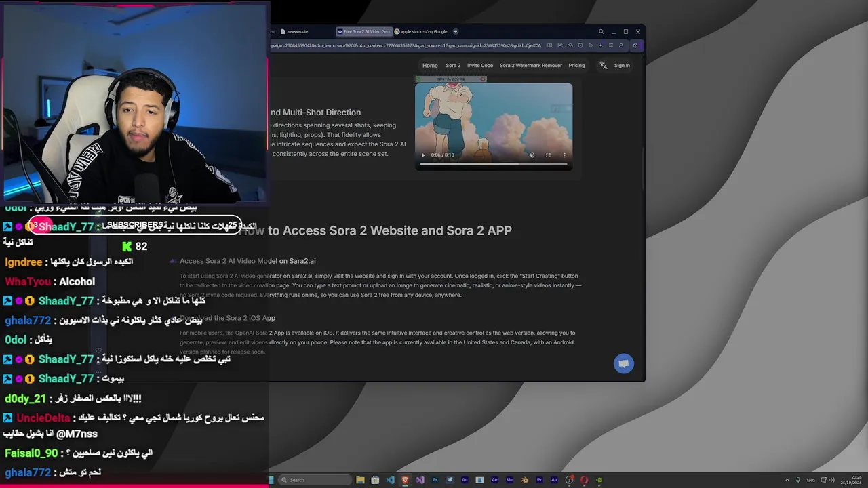Open a new browser tab
The width and height of the screenshot is (868, 488).
(456, 31)
